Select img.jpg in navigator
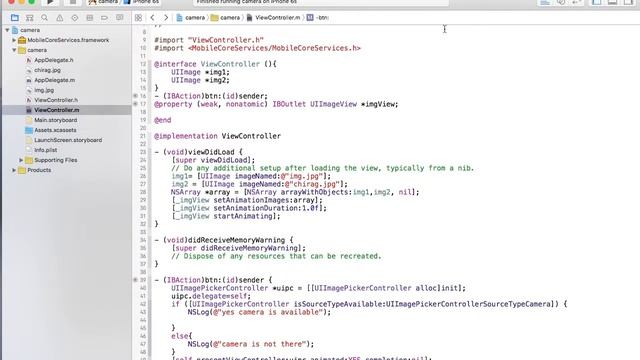Screen dimensions: 640x360 click(44, 90)
